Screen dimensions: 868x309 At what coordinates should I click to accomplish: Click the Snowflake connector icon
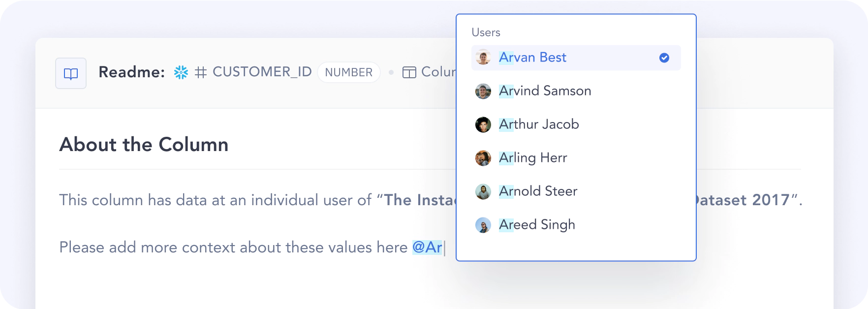(181, 72)
